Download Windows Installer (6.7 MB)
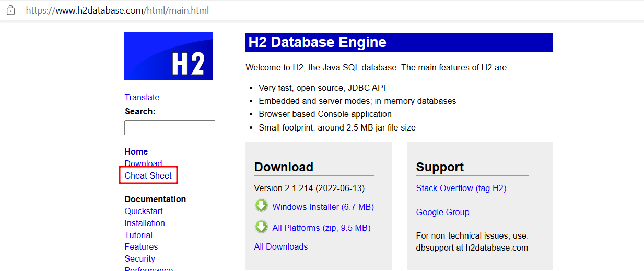The height and width of the screenshot is (271, 644). (323, 207)
